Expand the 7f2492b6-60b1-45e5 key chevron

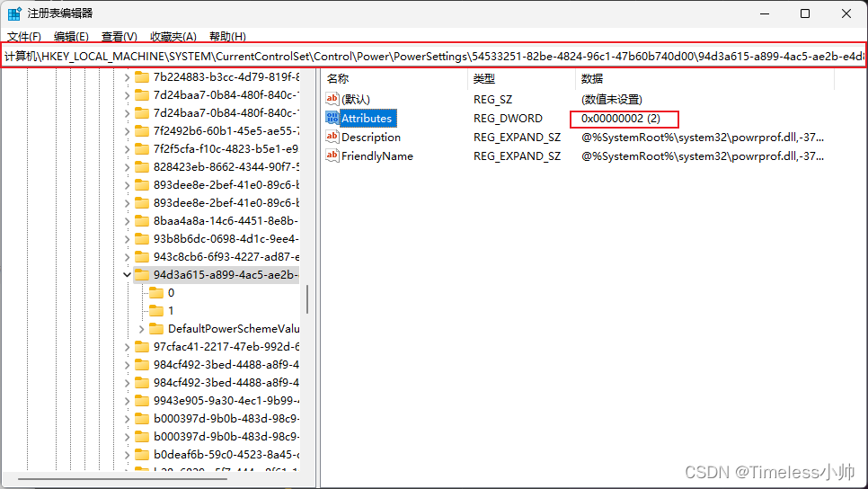(127, 131)
